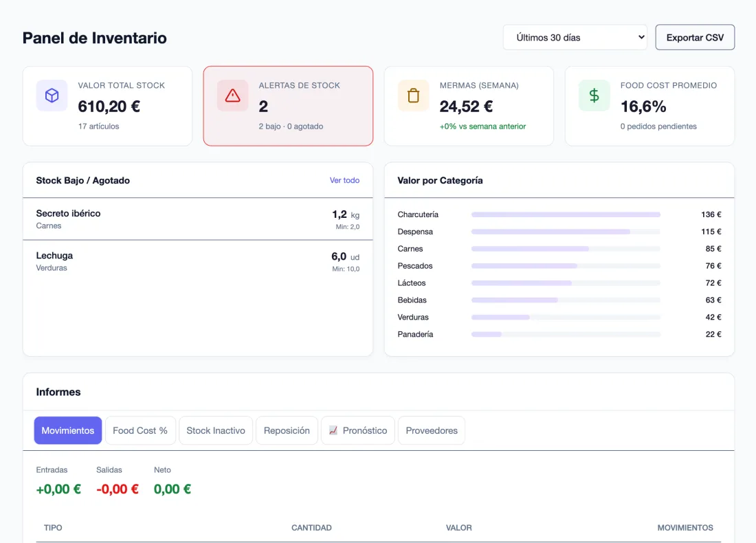This screenshot has width=756, height=543.
Task: Click the Bebidas category label
Action: tap(412, 300)
